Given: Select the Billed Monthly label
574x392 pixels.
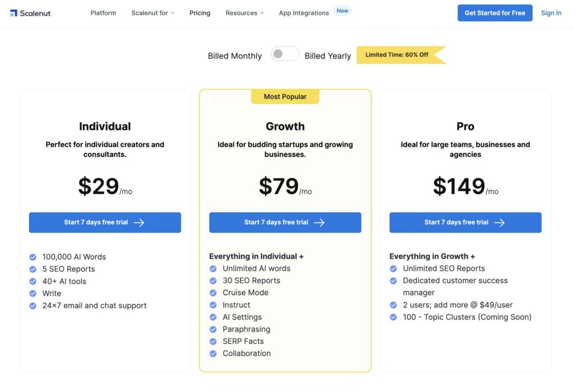Looking at the screenshot, I should pyautogui.click(x=235, y=56).
